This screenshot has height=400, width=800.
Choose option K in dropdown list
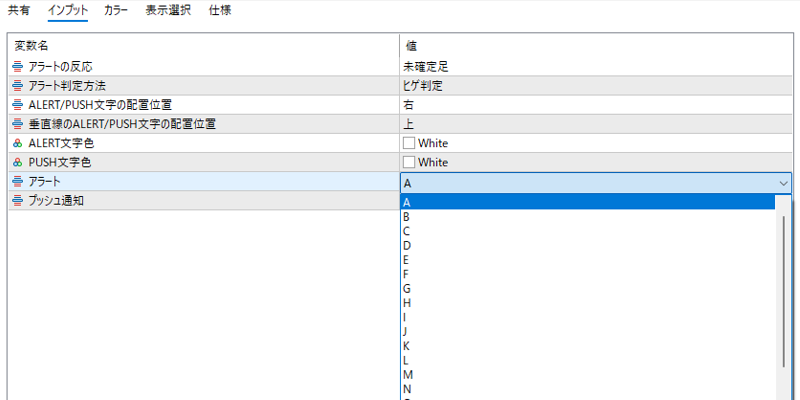(588, 346)
